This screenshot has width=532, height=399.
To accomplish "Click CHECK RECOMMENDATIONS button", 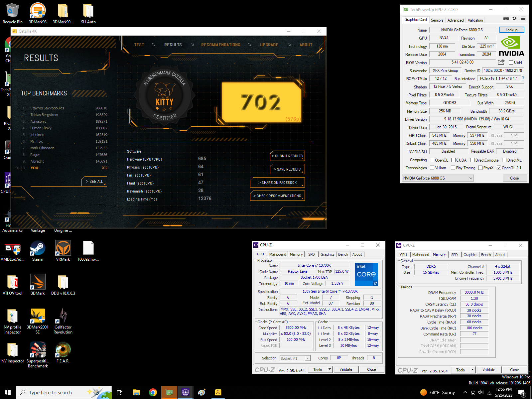I will pos(278,196).
